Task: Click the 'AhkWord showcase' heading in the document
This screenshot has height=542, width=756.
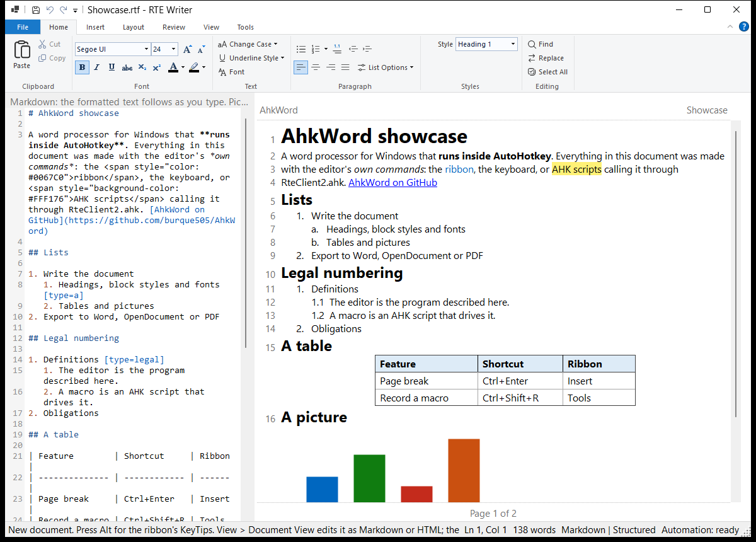Action: pos(374,136)
